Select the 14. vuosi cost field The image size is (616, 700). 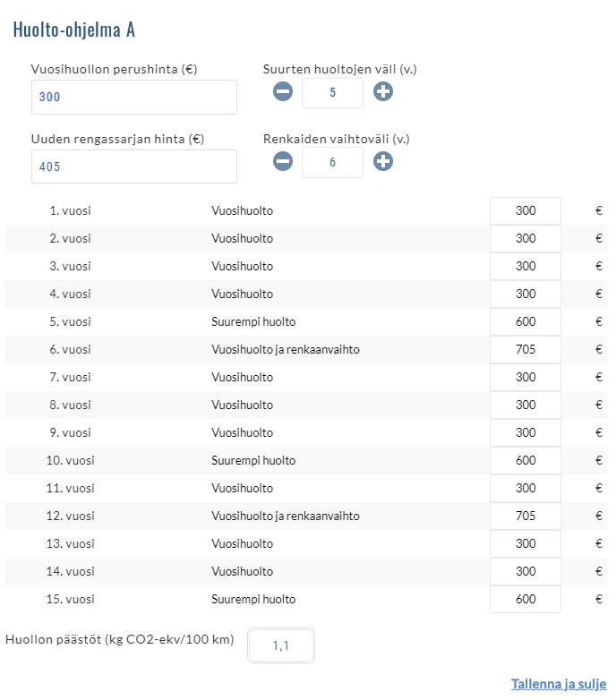click(x=526, y=572)
